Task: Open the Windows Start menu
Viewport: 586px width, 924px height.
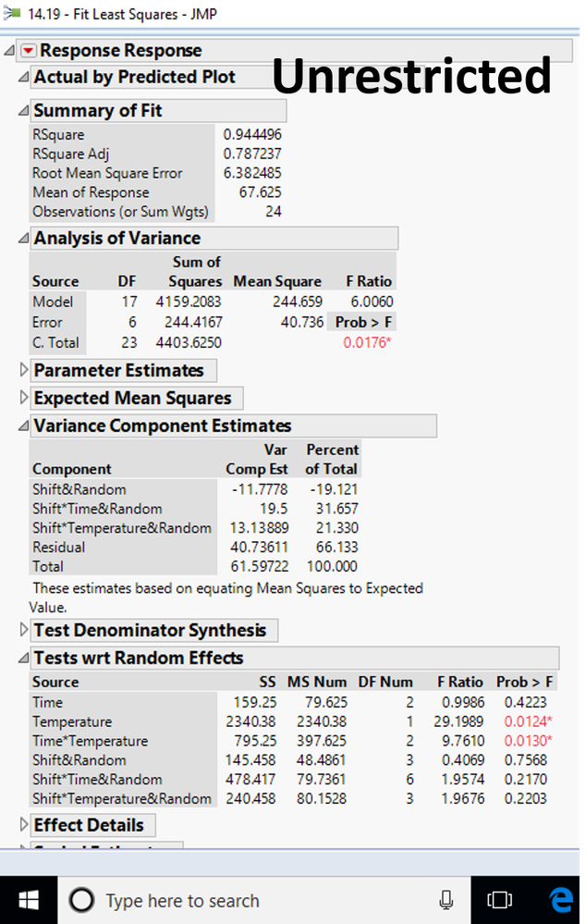Action: pos(29,901)
